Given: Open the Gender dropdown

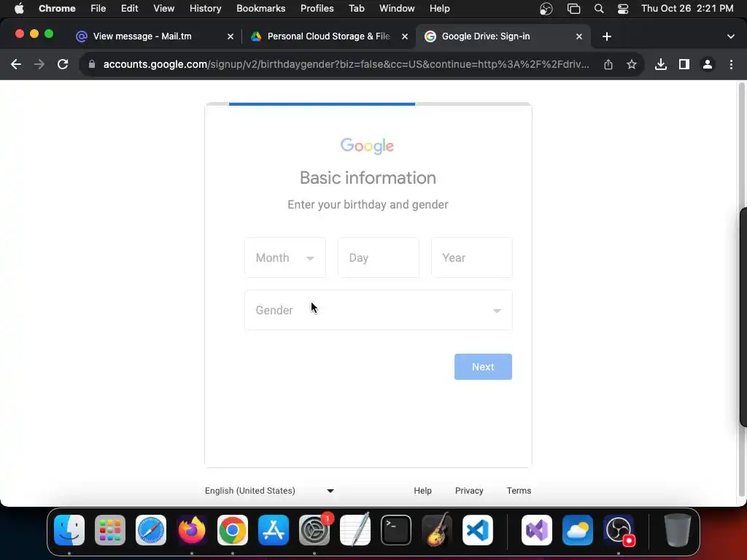Looking at the screenshot, I should [379, 310].
